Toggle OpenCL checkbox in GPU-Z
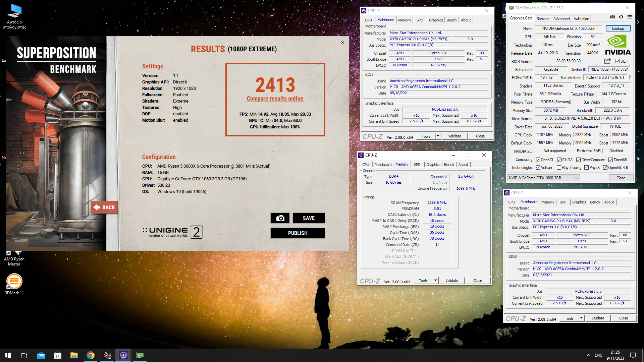The width and height of the screenshot is (644, 362). coord(538,160)
